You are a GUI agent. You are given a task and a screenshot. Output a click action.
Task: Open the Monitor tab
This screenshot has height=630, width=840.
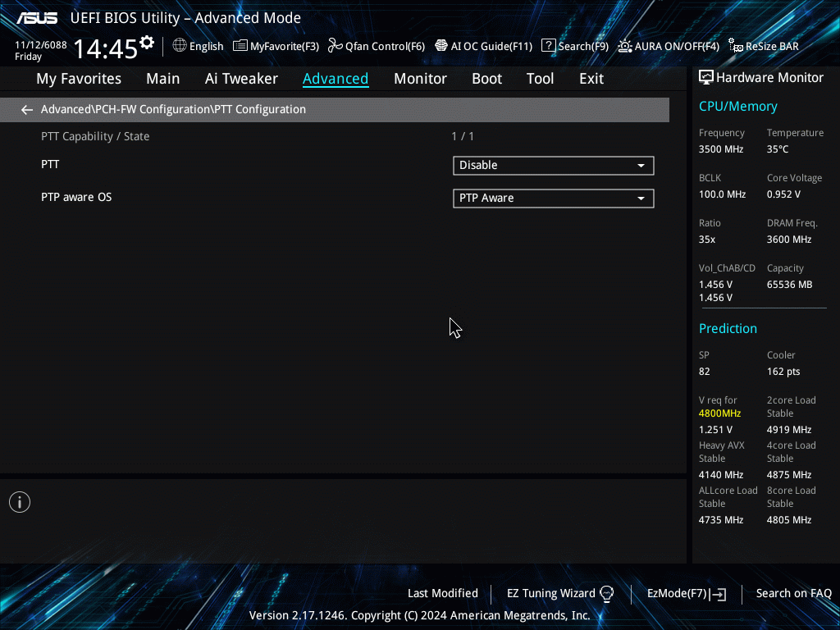click(420, 79)
